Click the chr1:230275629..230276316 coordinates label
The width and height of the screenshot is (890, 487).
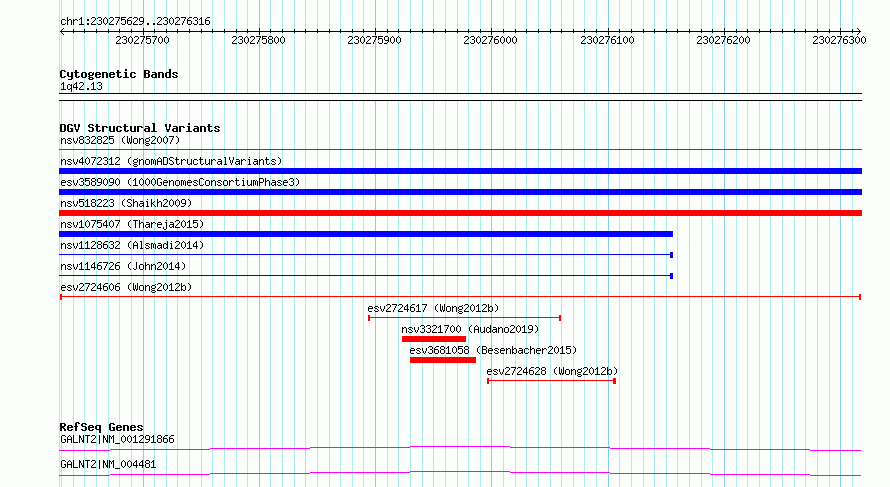pos(135,21)
